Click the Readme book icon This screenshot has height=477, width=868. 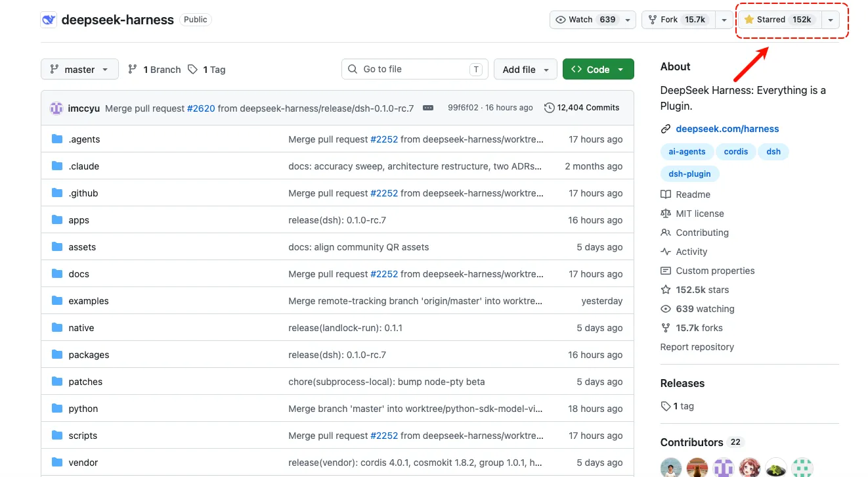point(666,194)
